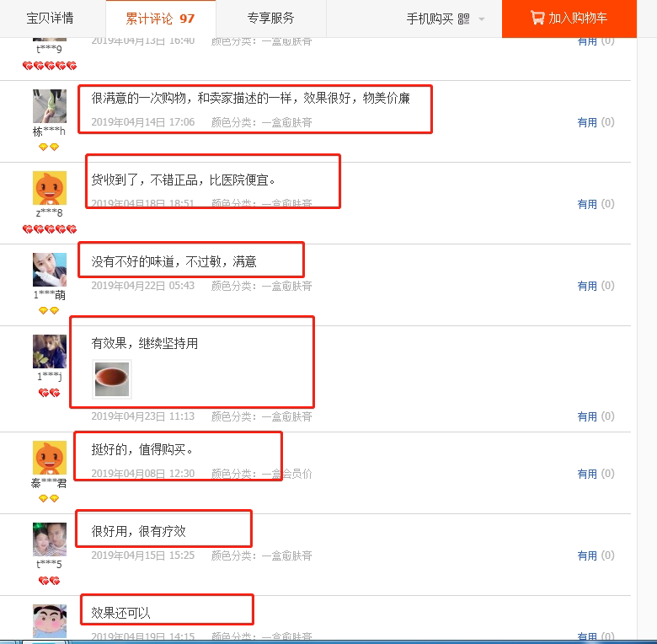Click avatar of reviewer 1***萌
The height and width of the screenshot is (644, 657).
tap(50, 270)
